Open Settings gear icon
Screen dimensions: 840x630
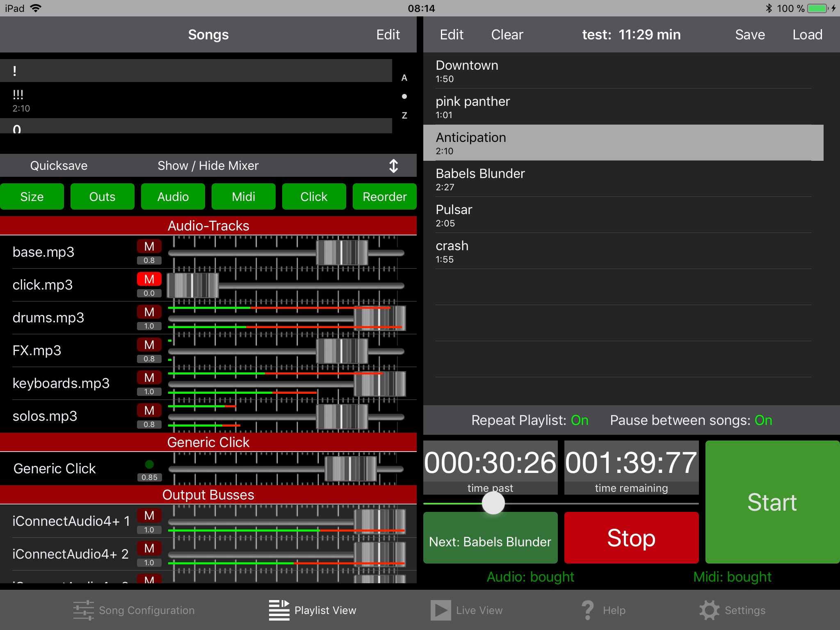[x=709, y=610]
